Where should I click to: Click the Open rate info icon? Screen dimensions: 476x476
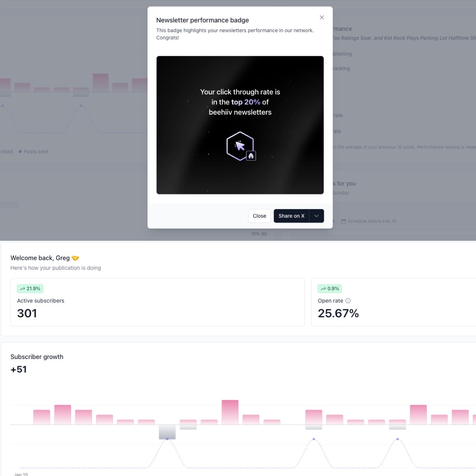point(348,301)
